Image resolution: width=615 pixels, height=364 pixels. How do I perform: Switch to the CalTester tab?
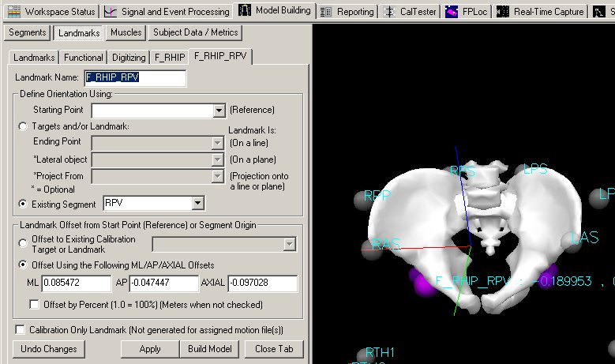(410, 12)
